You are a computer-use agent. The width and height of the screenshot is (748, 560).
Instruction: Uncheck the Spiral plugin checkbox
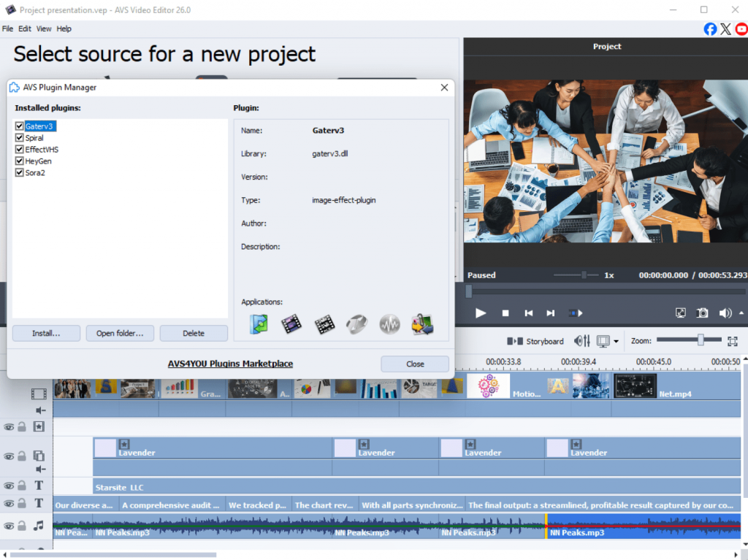pyautogui.click(x=19, y=137)
